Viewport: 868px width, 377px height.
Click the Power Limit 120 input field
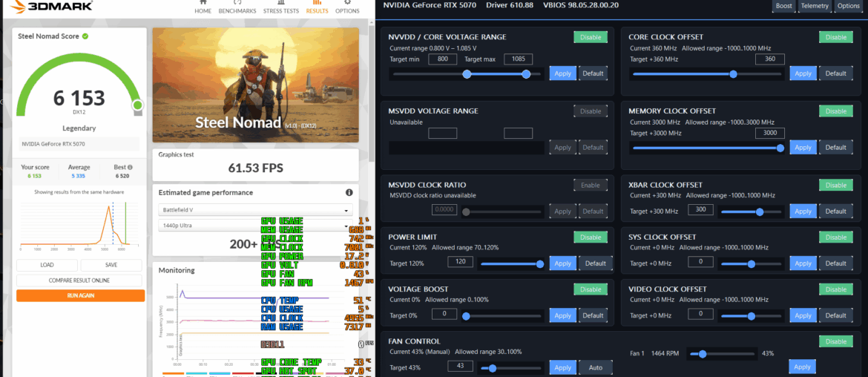point(460,262)
